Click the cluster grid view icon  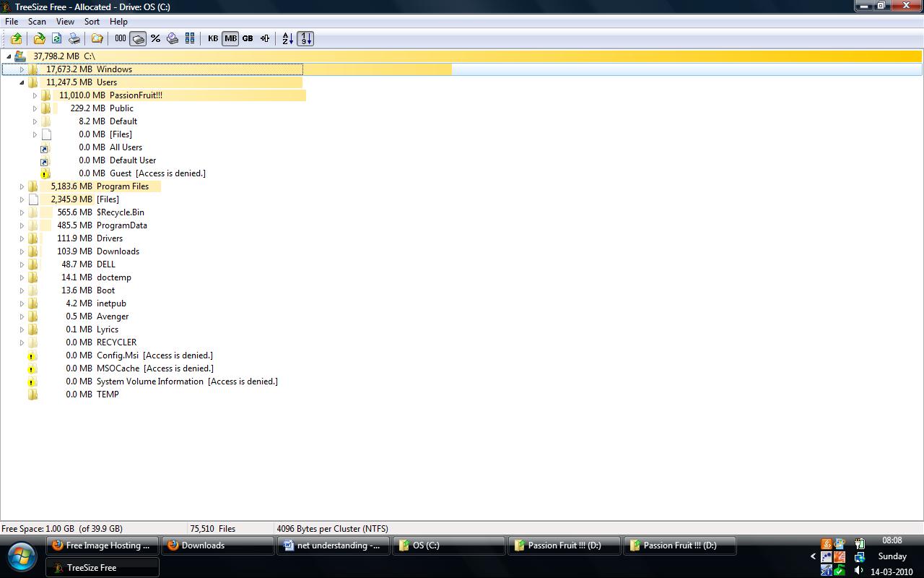tap(190, 38)
